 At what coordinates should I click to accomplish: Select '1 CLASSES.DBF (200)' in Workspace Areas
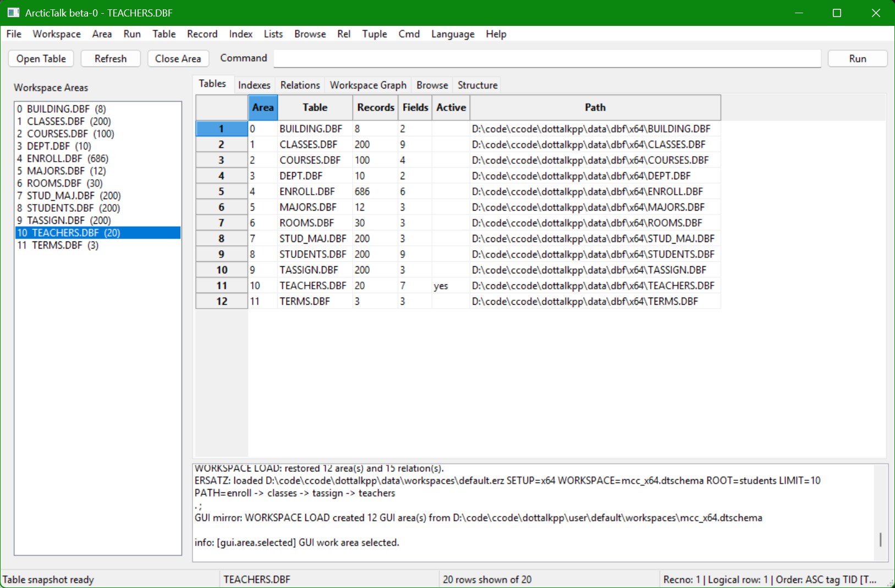[98, 121]
